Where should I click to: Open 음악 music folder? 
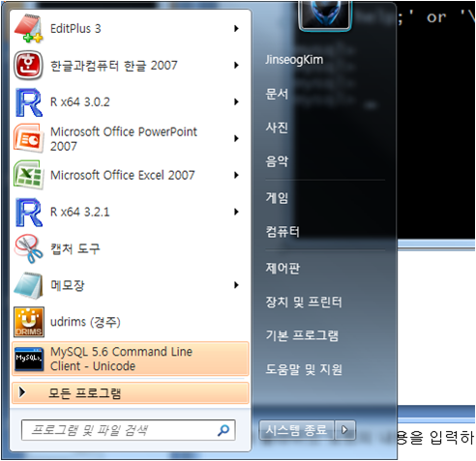tap(277, 161)
